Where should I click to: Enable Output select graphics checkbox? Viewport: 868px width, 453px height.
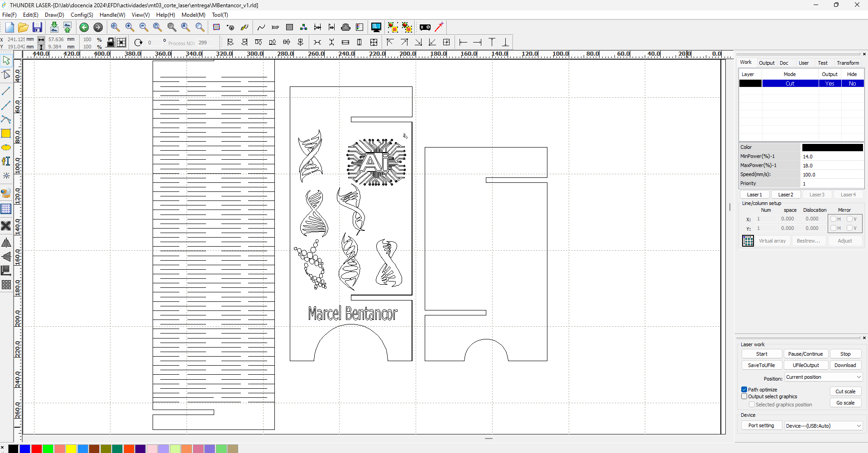pyautogui.click(x=744, y=396)
